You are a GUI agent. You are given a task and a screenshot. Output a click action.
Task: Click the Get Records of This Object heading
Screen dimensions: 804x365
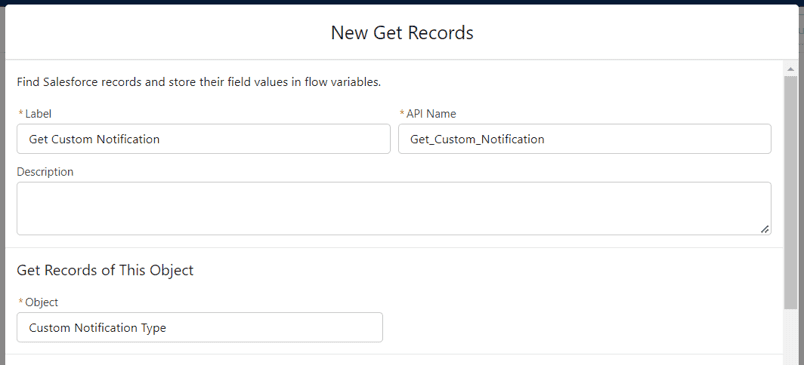click(x=105, y=270)
